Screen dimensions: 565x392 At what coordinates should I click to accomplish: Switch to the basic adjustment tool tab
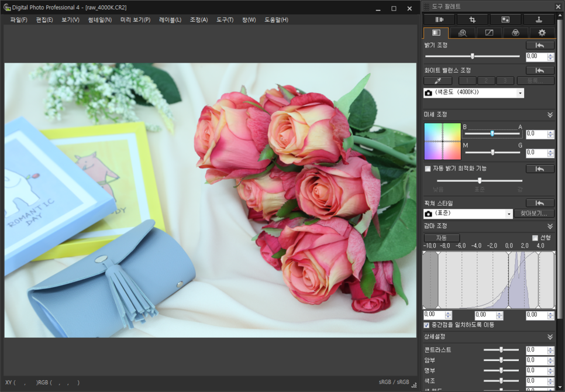tap(436, 33)
